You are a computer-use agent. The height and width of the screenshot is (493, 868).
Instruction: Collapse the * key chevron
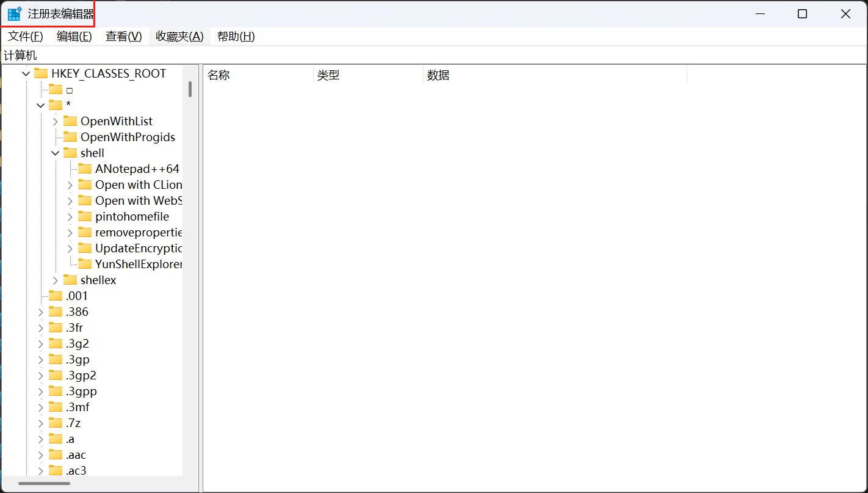pyautogui.click(x=40, y=106)
